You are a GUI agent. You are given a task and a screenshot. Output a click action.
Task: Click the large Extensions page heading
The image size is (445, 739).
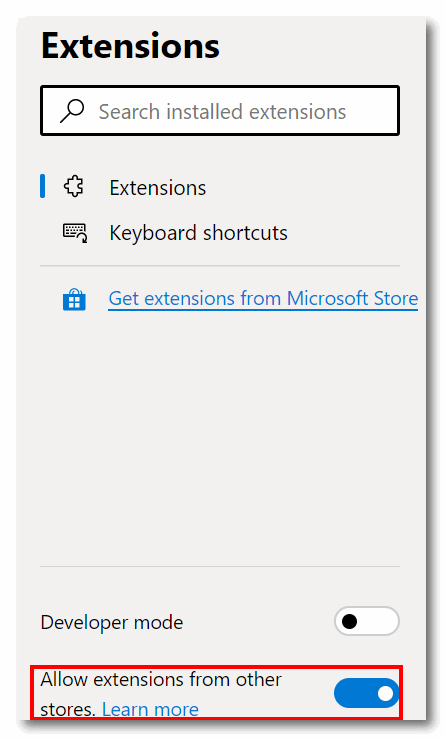(x=131, y=46)
